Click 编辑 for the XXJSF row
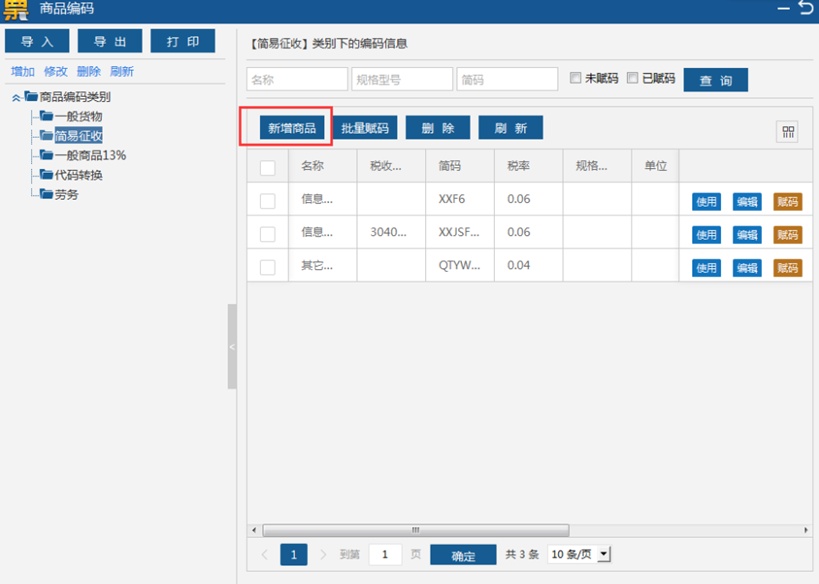The width and height of the screenshot is (819, 584). [747, 235]
